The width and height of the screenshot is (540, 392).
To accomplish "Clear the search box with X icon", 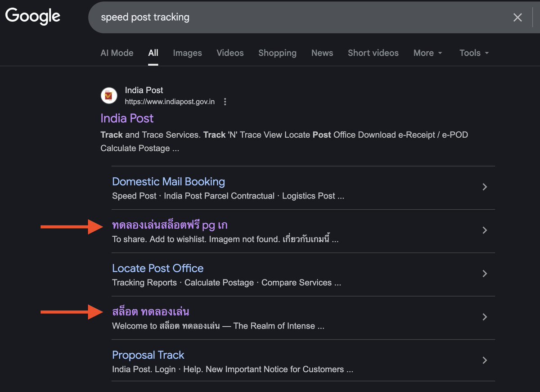I will pos(517,18).
